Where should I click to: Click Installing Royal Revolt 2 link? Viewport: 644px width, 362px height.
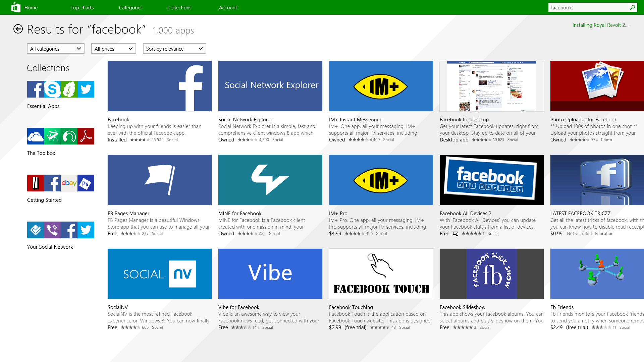pos(600,25)
